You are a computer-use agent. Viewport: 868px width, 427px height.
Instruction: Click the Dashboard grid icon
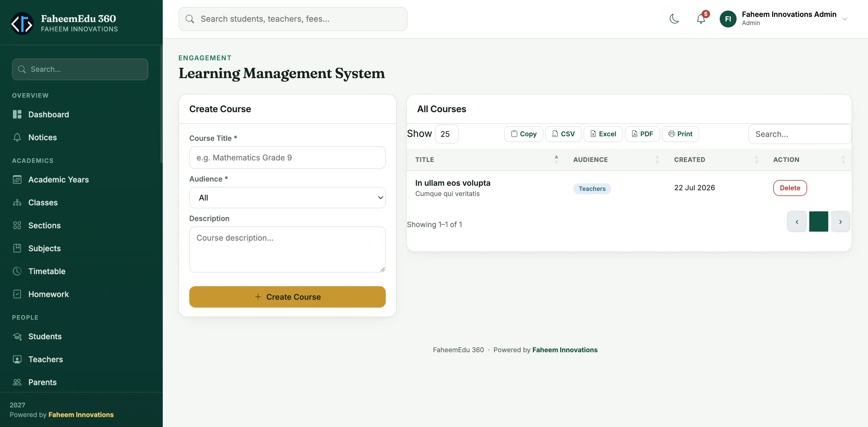click(x=17, y=115)
